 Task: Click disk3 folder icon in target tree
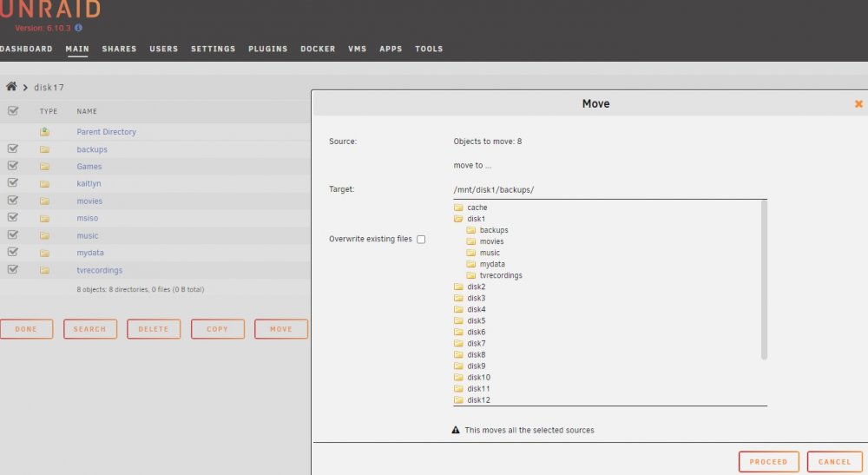coord(458,298)
